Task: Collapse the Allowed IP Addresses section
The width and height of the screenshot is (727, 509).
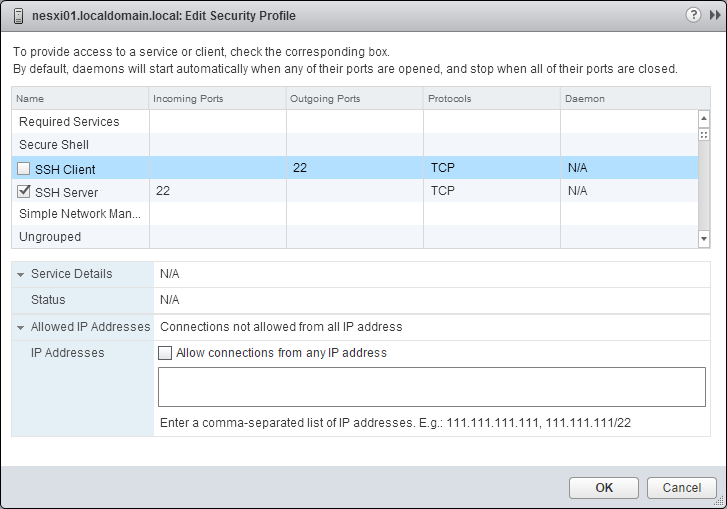Action: (20, 327)
